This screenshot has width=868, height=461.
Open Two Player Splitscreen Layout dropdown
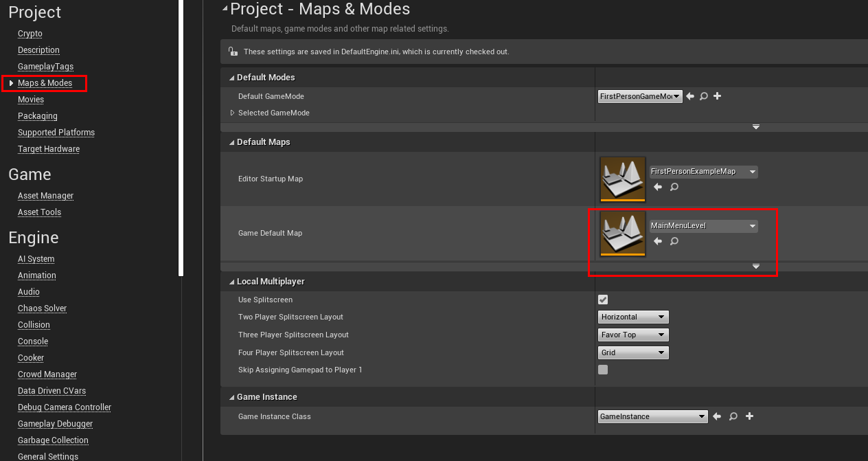point(633,317)
